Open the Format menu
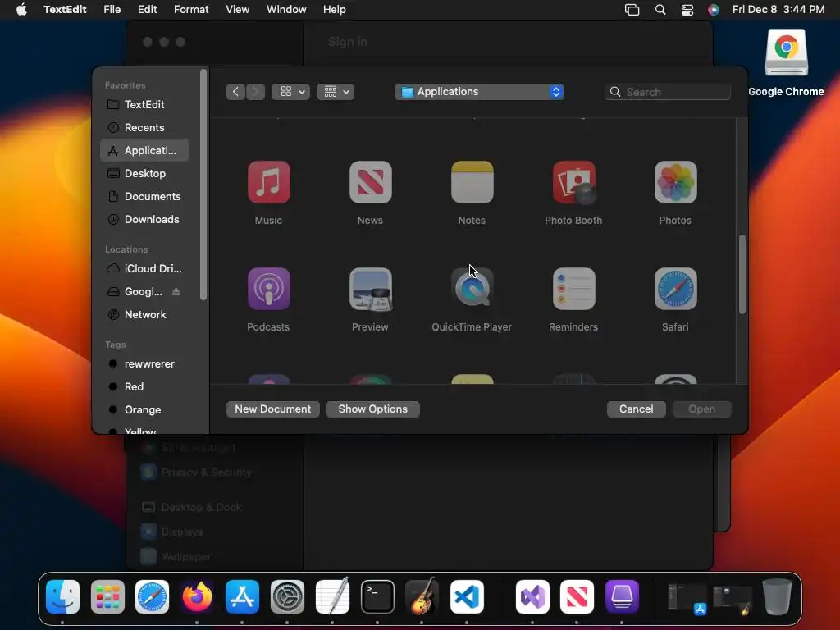Viewport: 840px width, 630px height. pyautogui.click(x=191, y=10)
